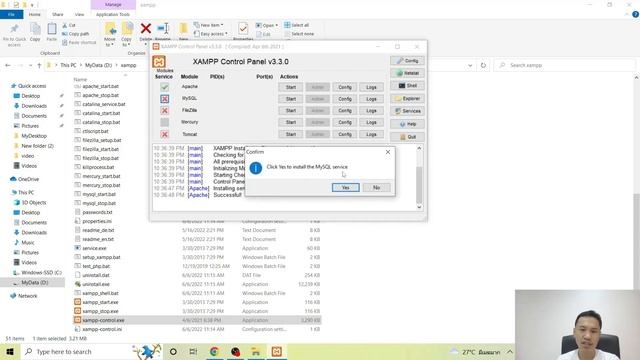The height and width of the screenshot is (360, 640).
Task: Open Explorer from XAMPP panel
Action: (x=407, y=98)
